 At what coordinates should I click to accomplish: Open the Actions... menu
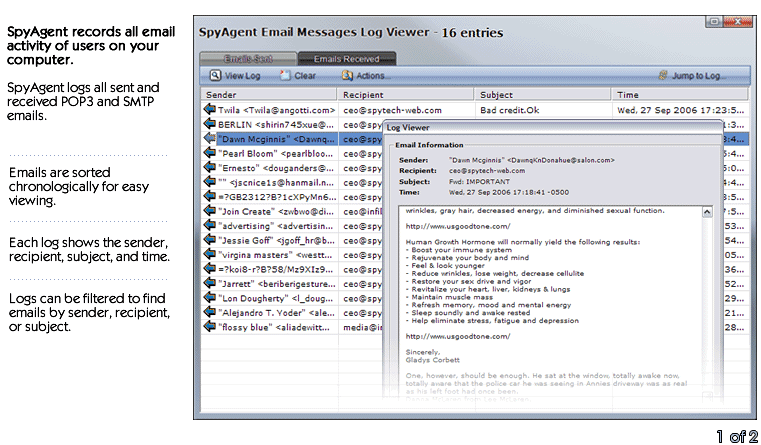(x=373, y=76)
